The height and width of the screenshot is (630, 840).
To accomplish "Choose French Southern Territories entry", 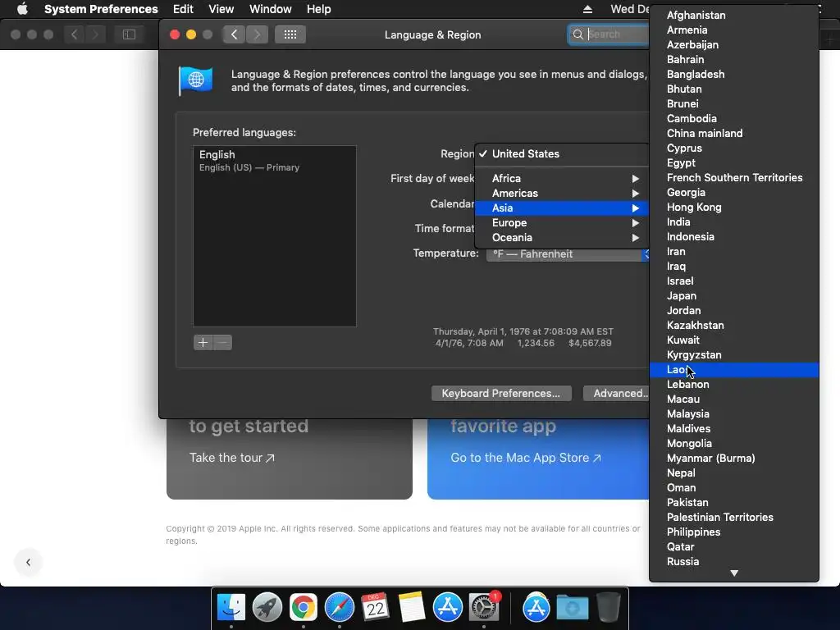I will click(734, 177).
